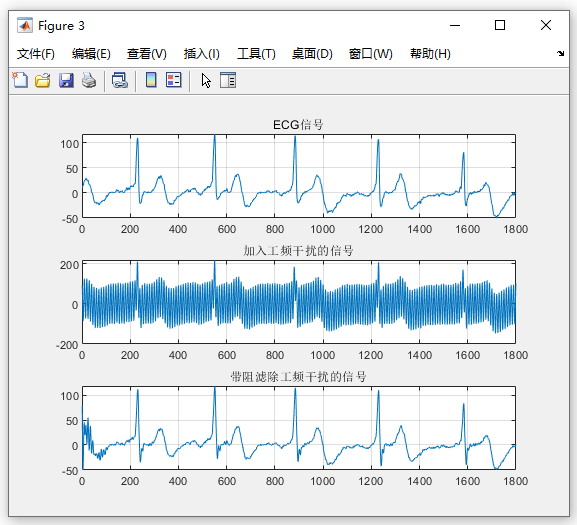Maximize the Figure 3 window
Viewport: 577px width, 525px height.
pos(500,25)
